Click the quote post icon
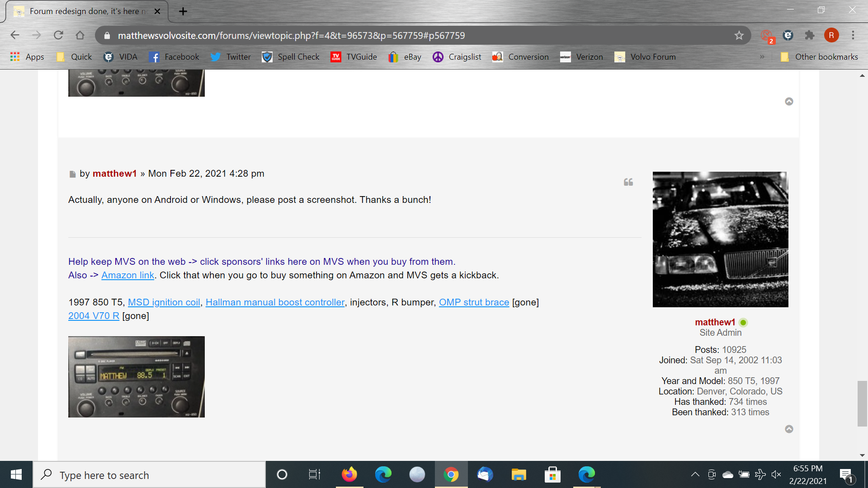This screenshot has width=868, height=488. pyautogui.click(x=628, y=182)
